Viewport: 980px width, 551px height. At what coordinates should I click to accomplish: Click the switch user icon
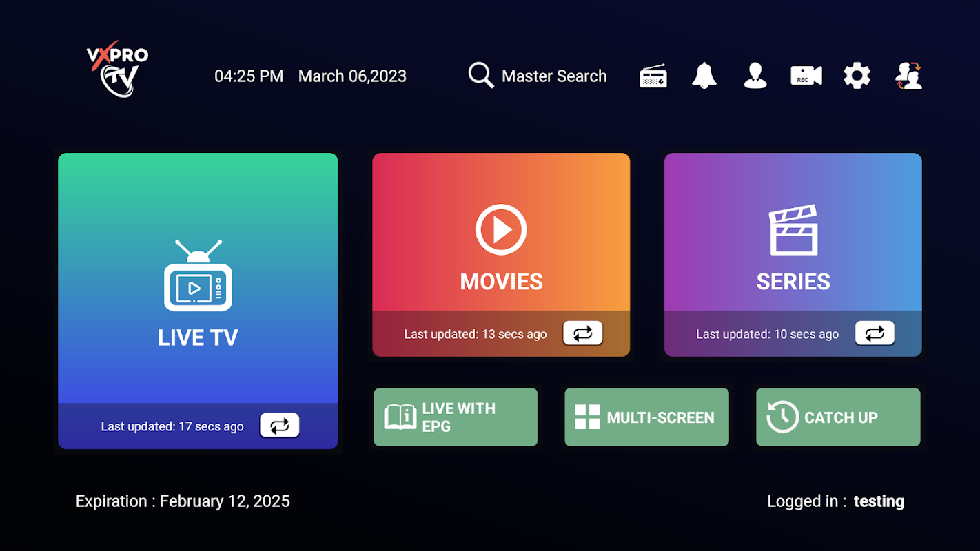[908, 76]
